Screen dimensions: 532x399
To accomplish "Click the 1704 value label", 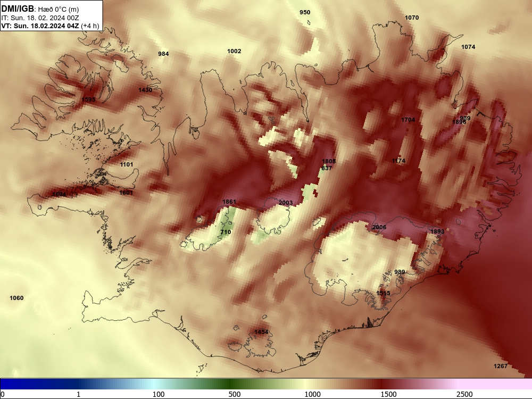I will pyautogui.click(x=408, y=120).
